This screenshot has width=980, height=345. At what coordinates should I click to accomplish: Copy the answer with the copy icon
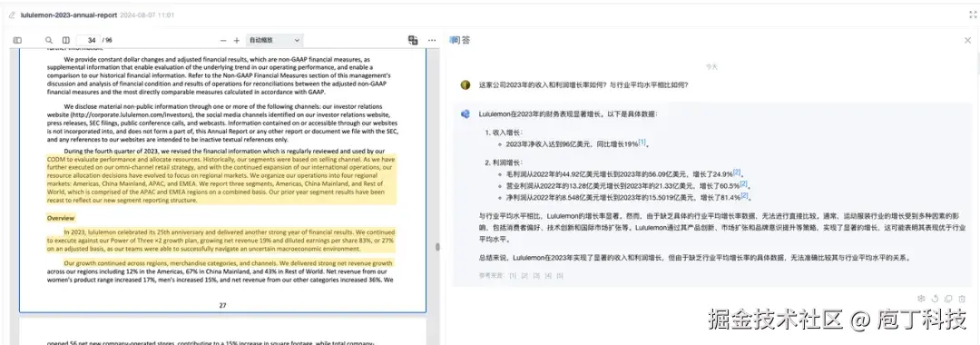(x=949, y=299)
